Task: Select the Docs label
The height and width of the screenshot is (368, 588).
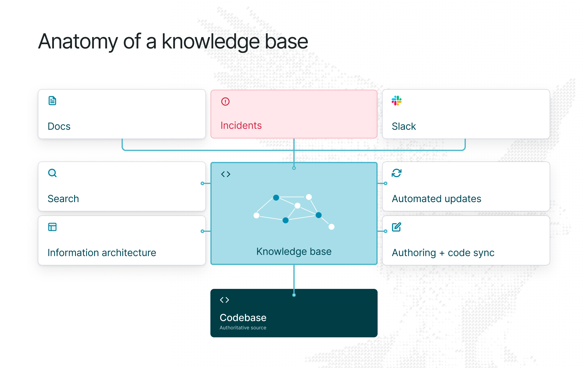Action: coord(59,126)
